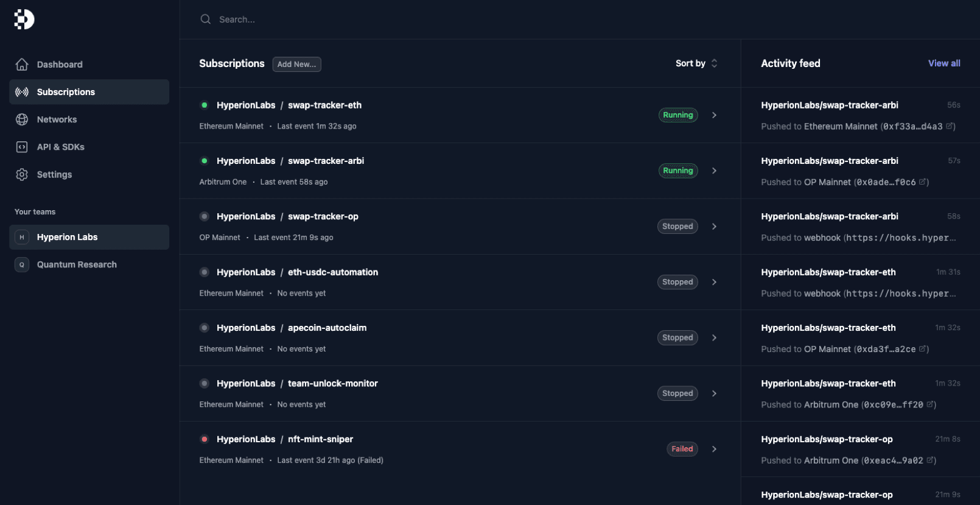Click the grey status dot for eth-usdc-automation

click(205, 272)
